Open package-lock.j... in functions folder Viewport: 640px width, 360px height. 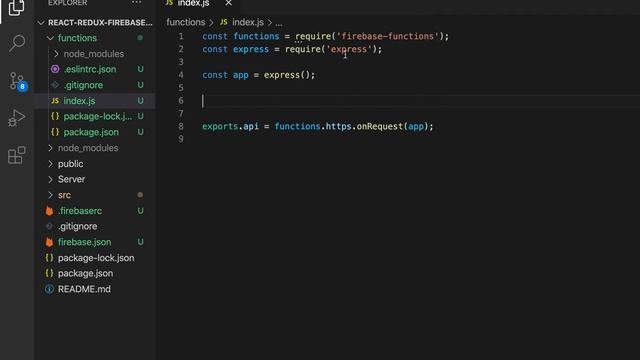point(98,116)
